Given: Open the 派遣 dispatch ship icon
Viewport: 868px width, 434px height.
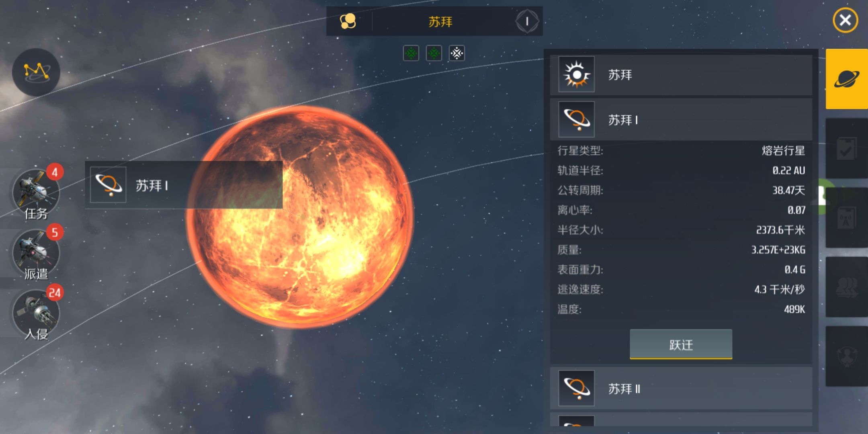Looking at the screenshot, I should pos(36,253).
